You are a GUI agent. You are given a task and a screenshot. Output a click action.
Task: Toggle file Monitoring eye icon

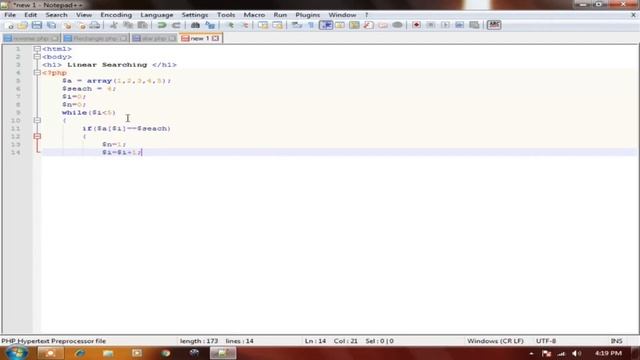(x=397, y=25)
